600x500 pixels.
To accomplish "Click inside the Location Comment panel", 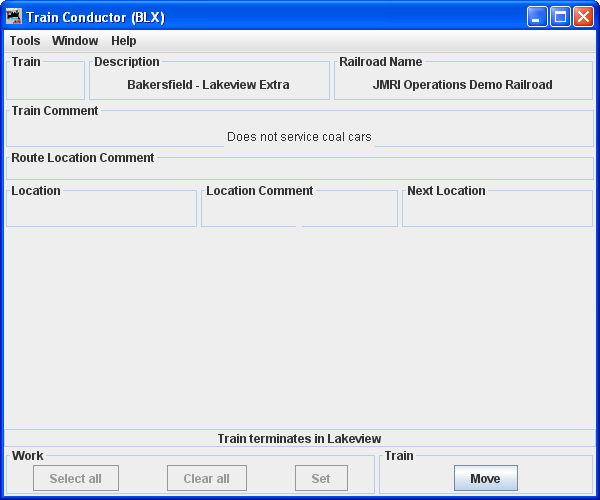I will pyautogui.click(x=299, y=211).
